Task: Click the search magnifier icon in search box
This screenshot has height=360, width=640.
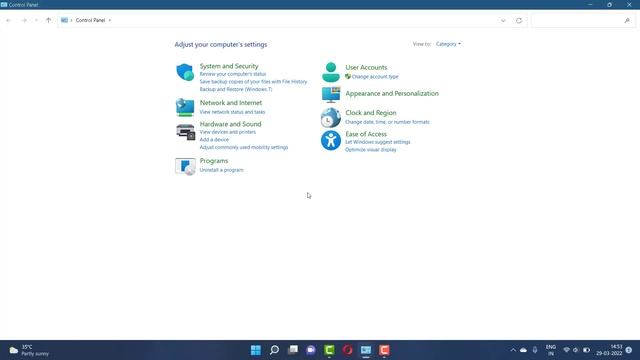Action: (x=627, y=20)
